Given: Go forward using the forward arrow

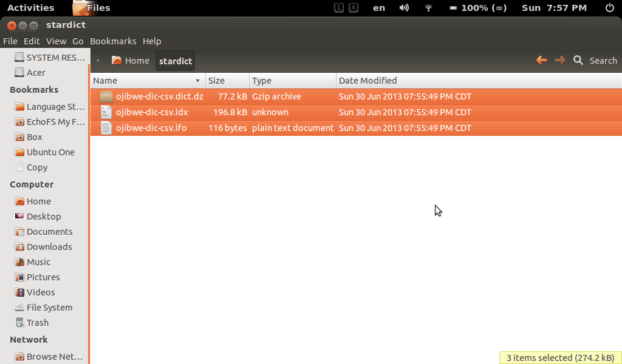Looking at the screenshot, I should (x=559, y=60).
